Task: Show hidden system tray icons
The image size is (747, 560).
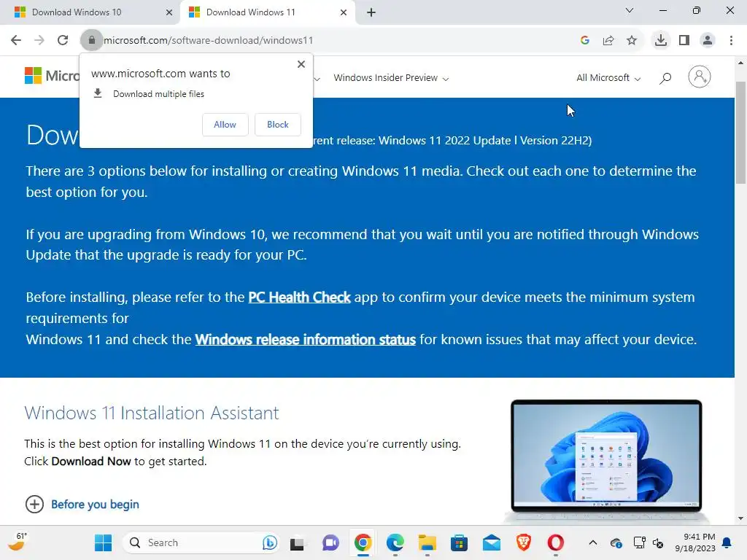Action: point(592,542)
